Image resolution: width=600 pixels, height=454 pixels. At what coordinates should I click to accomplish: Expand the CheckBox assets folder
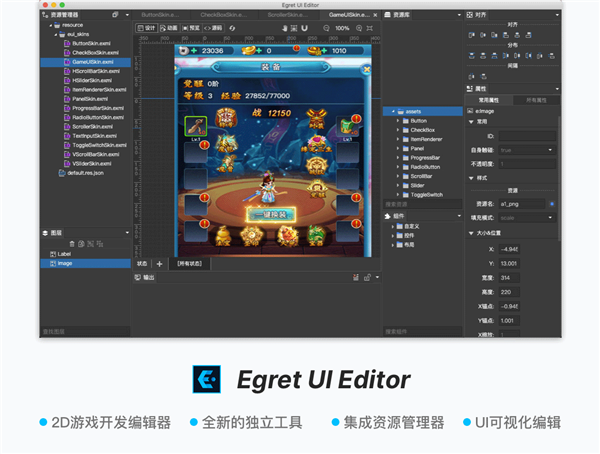click(398, 130)
